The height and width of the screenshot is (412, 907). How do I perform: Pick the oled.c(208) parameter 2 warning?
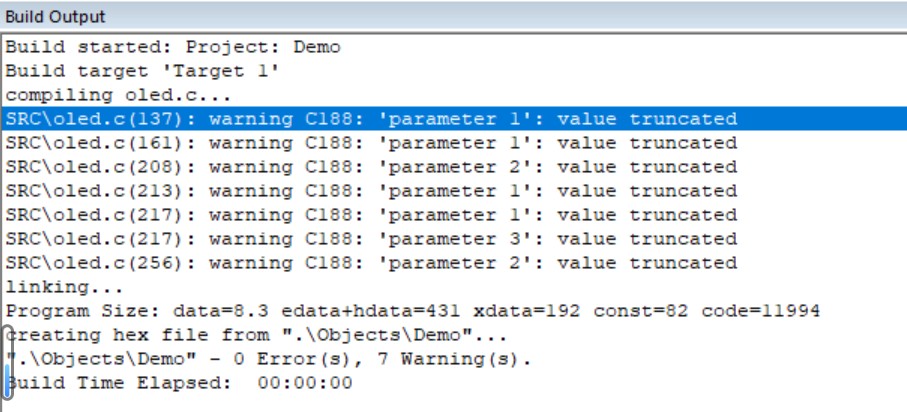370,167
